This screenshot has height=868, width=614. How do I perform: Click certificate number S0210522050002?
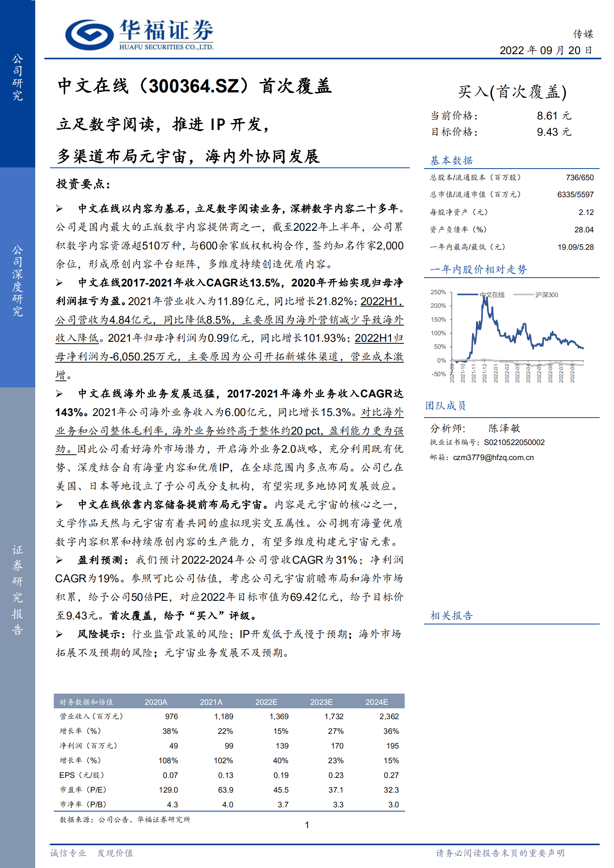pos(514,442)
